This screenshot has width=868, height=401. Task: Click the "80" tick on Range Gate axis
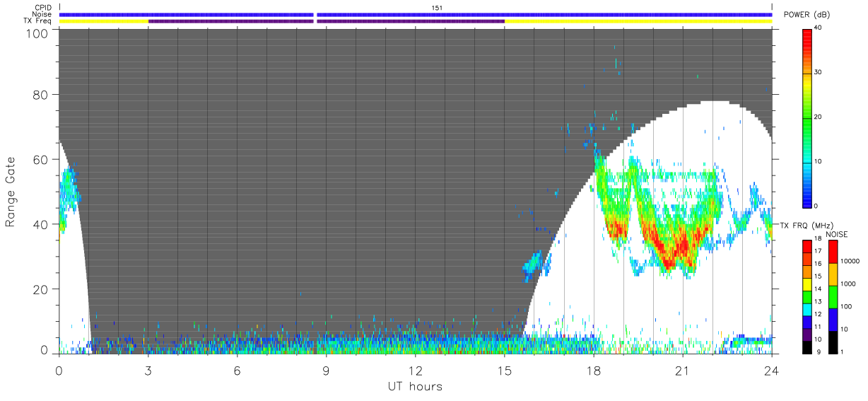tap(41, 95)
